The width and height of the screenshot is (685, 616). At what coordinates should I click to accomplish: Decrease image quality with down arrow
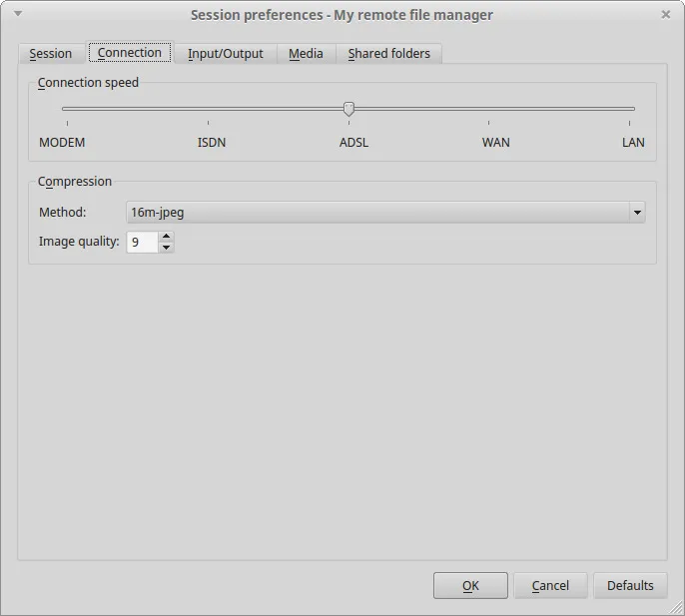166,247
